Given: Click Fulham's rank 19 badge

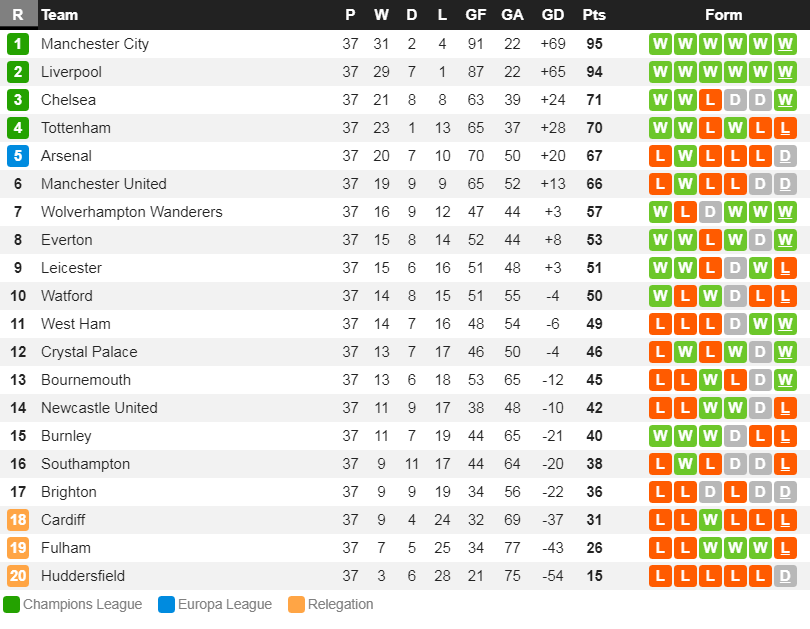Looking at the screenshot, I should coord(18,548).
